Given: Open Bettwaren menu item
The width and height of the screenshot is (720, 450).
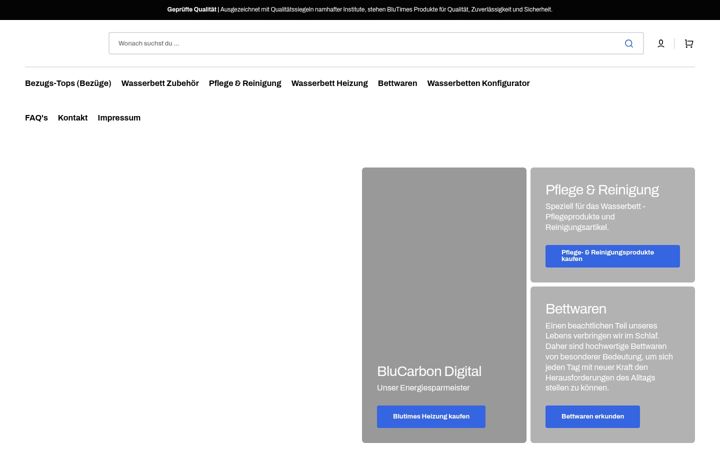Looking at the screenshot, I should pyautogui.click(x=397, y=83).
